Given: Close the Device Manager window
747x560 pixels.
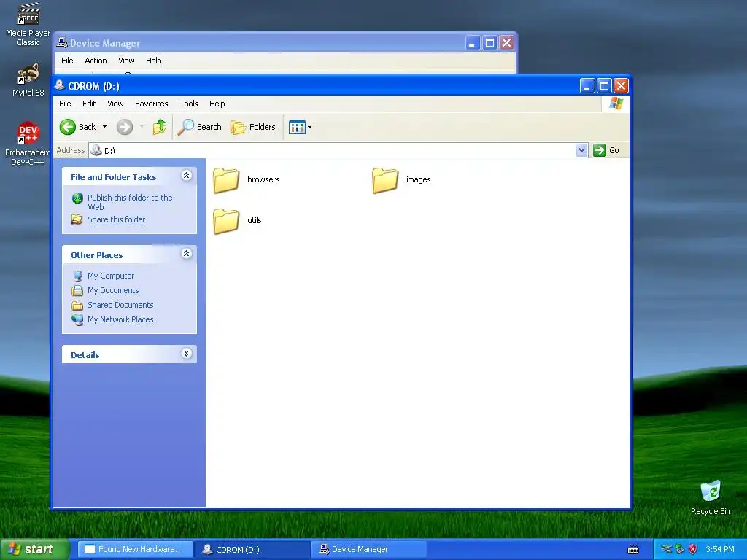Looking at the screenshot, I should tap(506, 43).
